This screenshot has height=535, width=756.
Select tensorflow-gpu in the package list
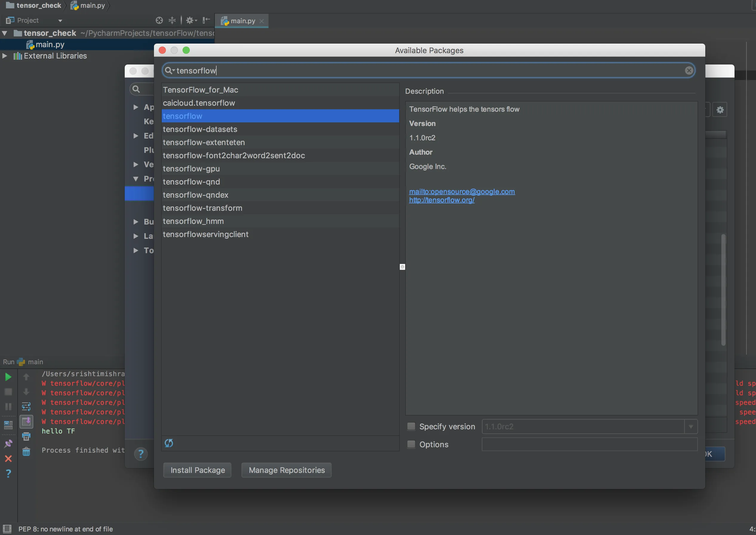click(191, 169)
